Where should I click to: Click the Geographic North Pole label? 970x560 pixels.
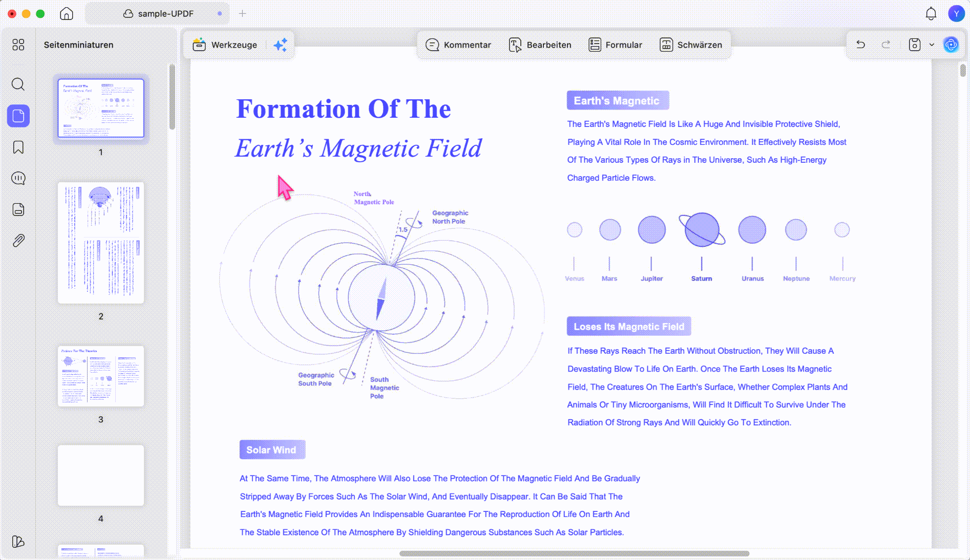click(x=450, y=217)
